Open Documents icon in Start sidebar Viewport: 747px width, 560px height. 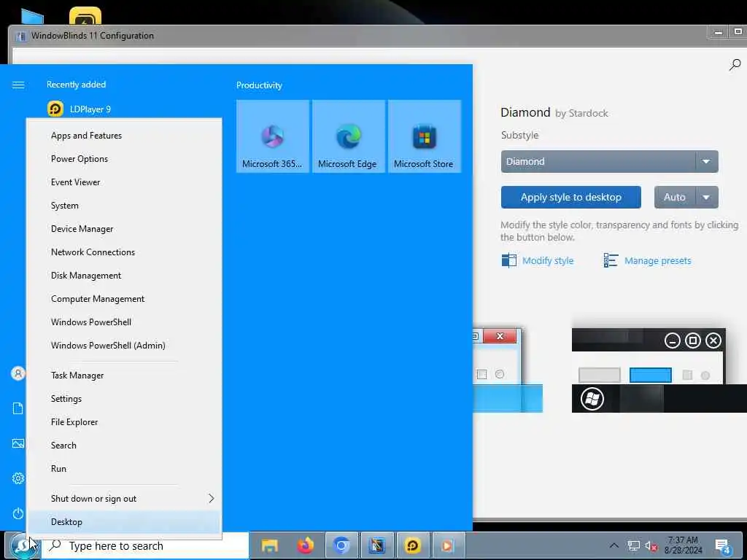pos(18,408)
